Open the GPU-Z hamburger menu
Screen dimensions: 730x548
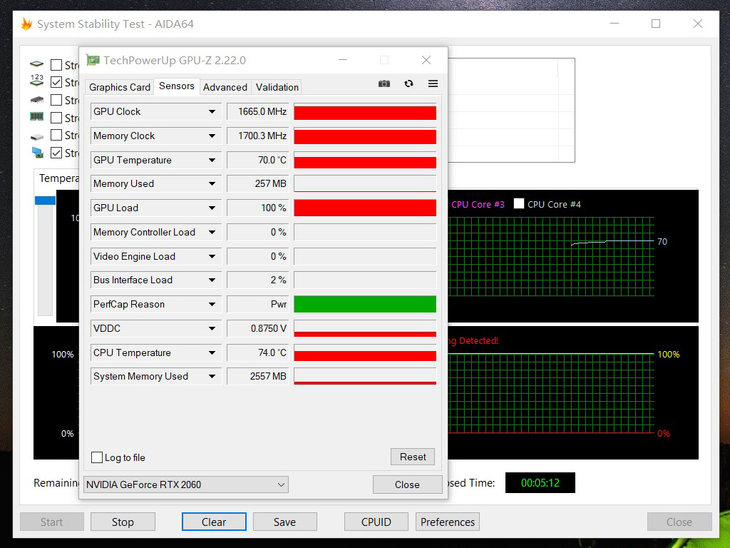pyautogui.click(x=433, y=83)
